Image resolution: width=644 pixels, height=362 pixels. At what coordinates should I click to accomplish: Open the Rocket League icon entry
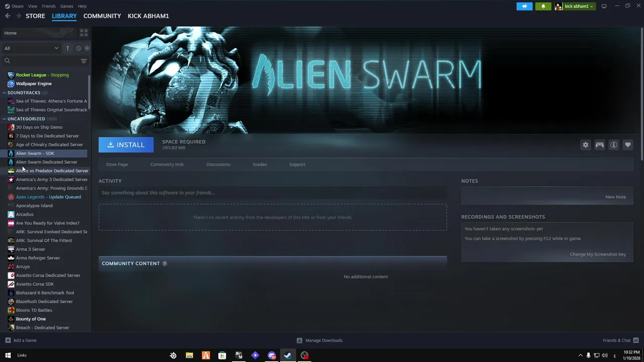(x=11, y=75)
